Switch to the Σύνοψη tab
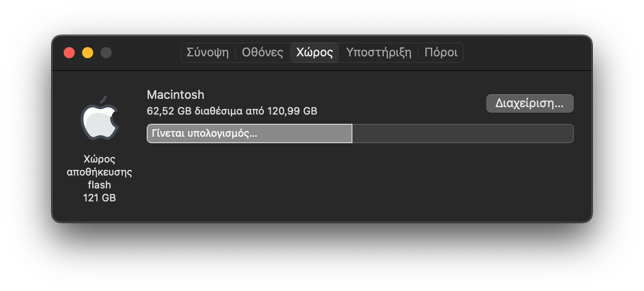This screenshot has height=291, width=644. click(x=208, y=52)
